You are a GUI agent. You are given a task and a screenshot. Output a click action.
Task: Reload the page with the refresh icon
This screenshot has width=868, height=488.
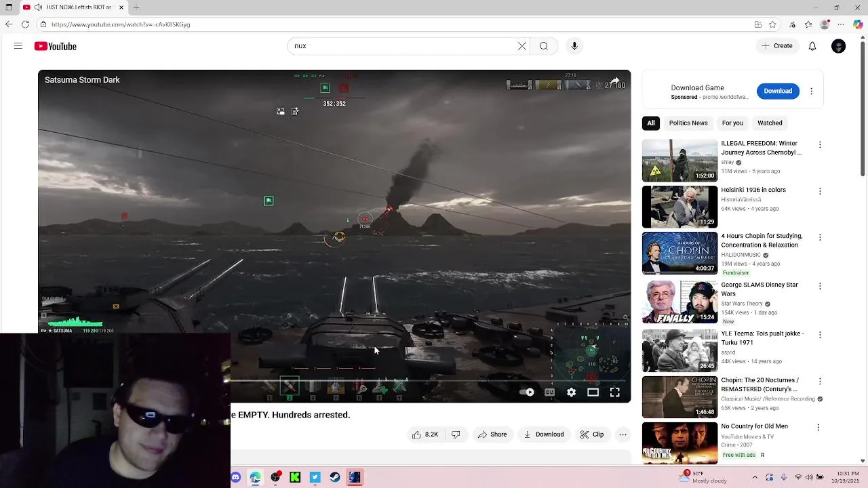tap(25, 24)
